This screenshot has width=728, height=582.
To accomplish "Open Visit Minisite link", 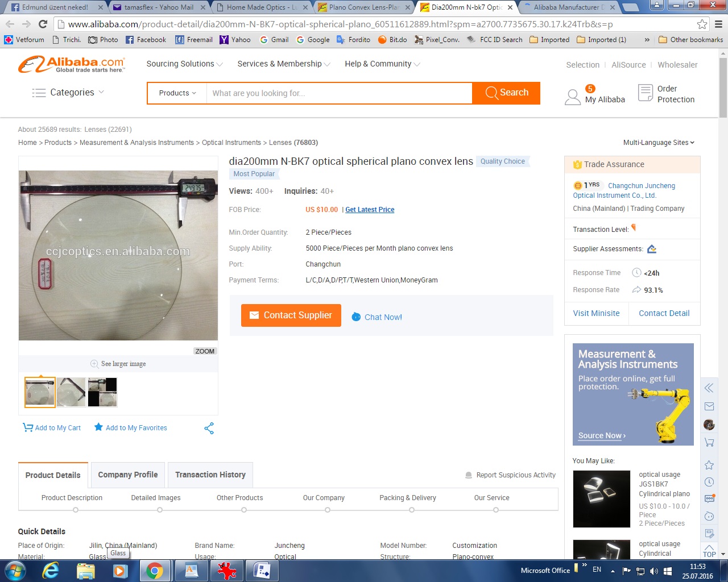I will pos(597,313).
